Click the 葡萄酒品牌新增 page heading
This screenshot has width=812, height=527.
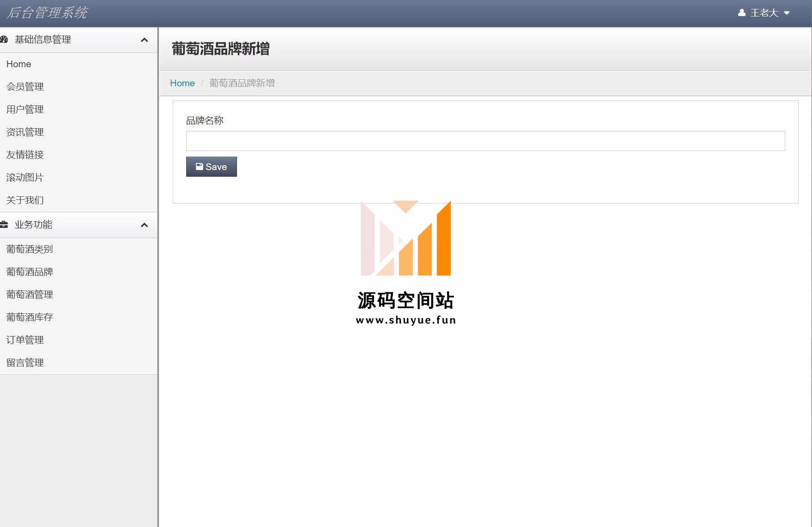[220, 49]
